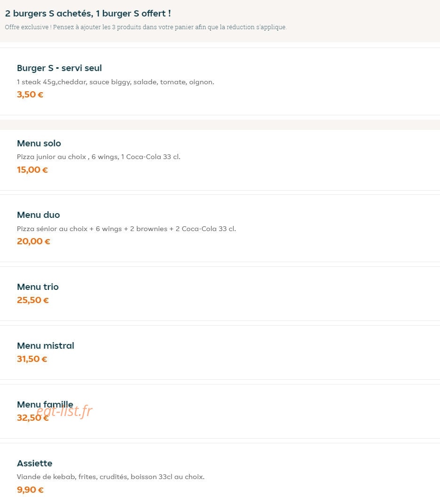Screen dimensions: 440x504
Task: Click the 20,00 € Menu duo price
Action: [34, 241]
